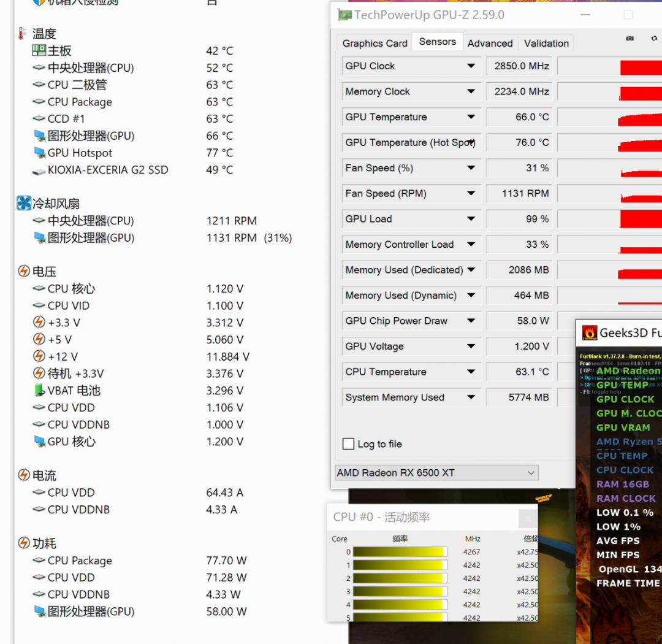662x644 pixels.
Task: Open the CPU Temperature sensor dropdown
Action: [471, 372]
